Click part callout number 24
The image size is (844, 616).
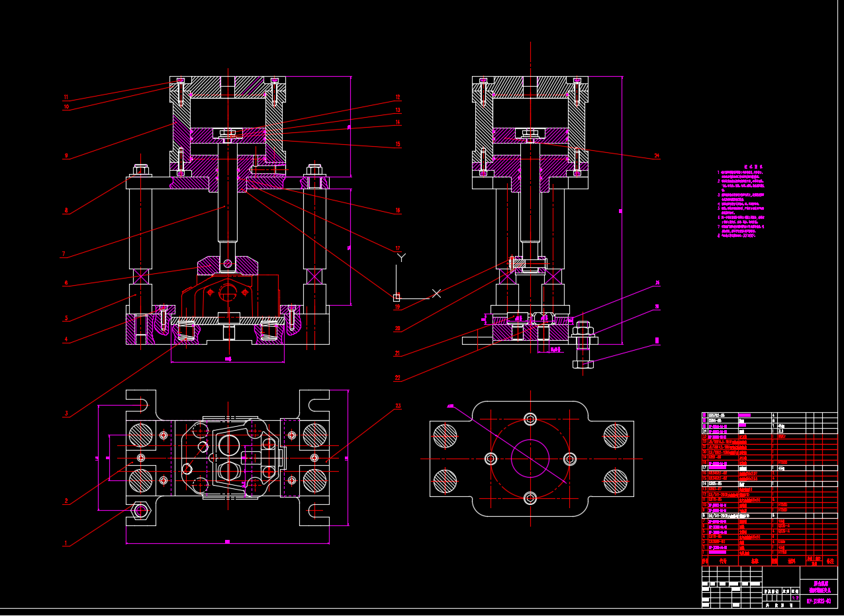tap(657, 156)
